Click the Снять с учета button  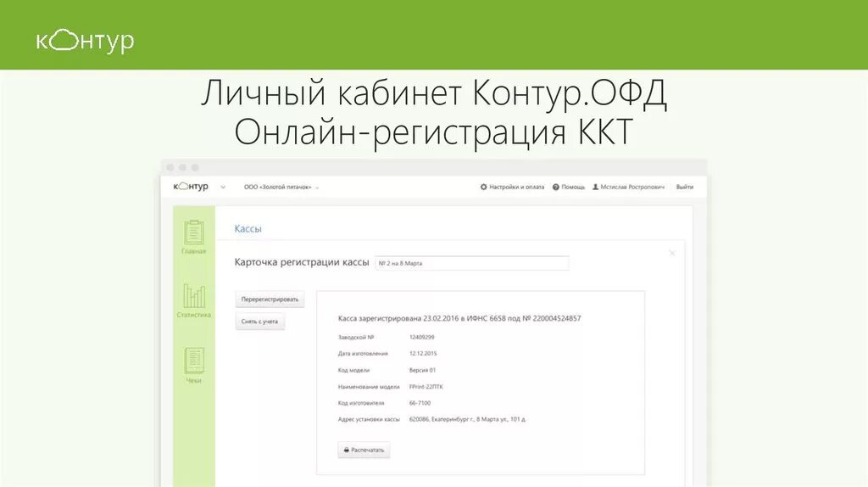pyautogui.click(x=259, y=322)
